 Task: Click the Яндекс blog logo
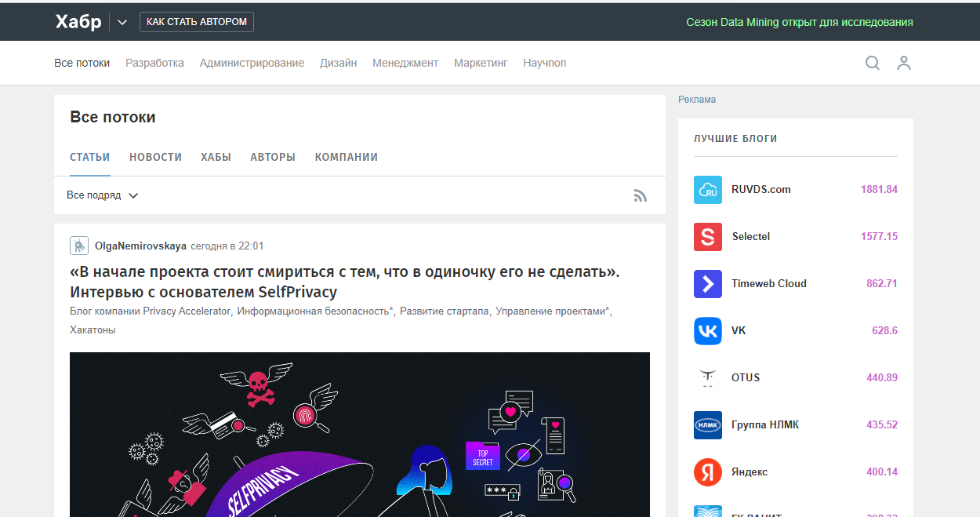(708, 472)
